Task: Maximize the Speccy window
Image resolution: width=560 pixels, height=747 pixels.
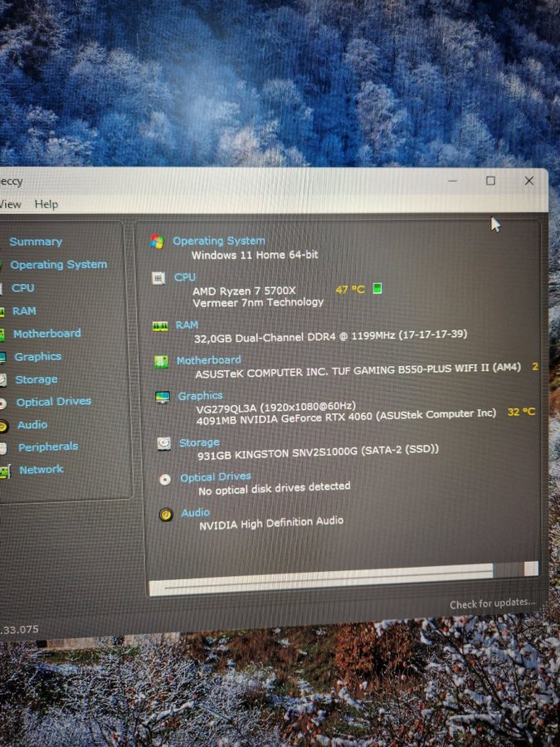Action: [490, 180]
